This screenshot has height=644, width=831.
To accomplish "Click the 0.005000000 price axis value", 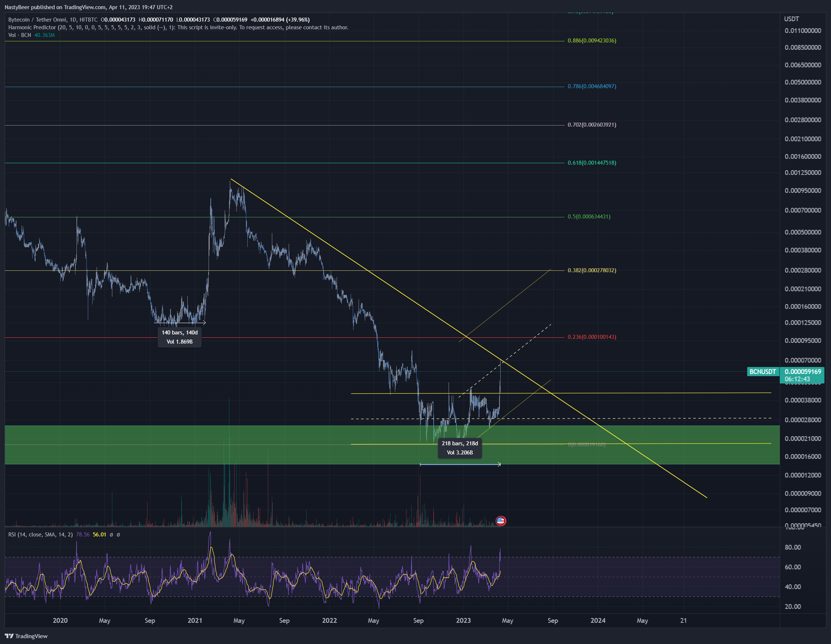I will tap(803, 82).
